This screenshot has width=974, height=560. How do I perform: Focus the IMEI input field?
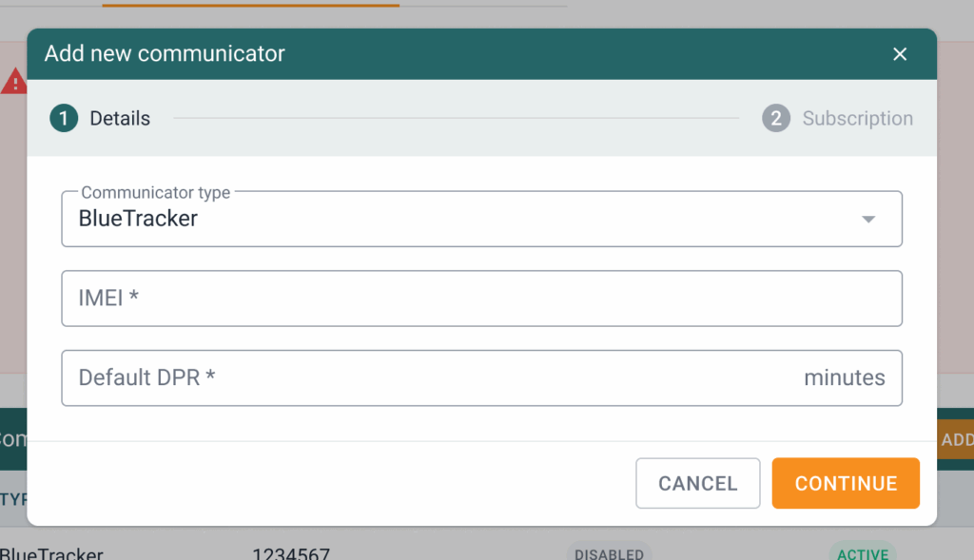click(x=481, y=299)
